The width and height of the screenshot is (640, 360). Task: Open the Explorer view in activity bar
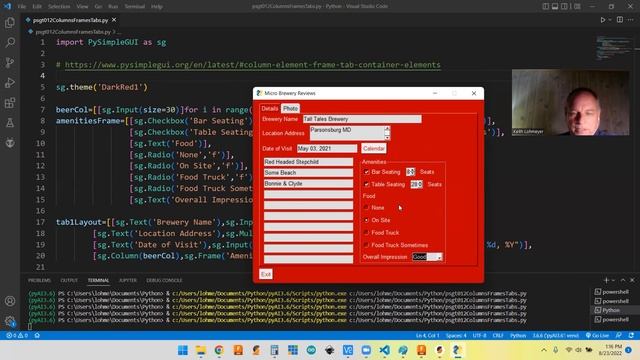point(10,22)
